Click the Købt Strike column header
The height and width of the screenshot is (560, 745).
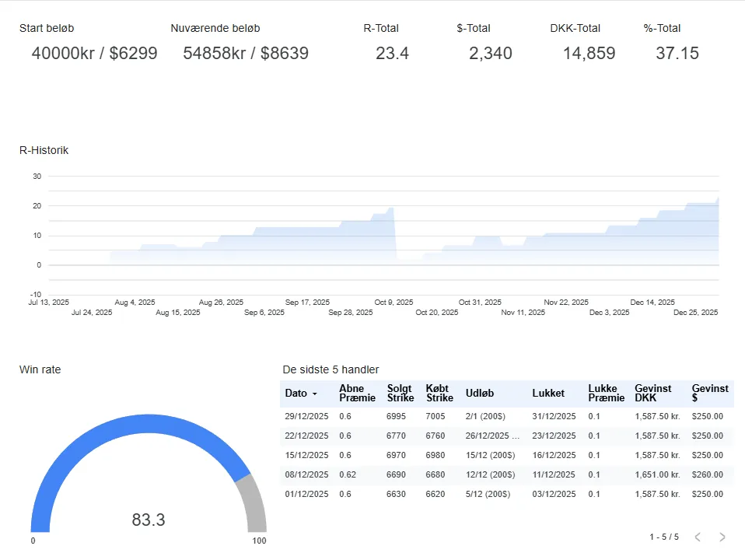439,393
